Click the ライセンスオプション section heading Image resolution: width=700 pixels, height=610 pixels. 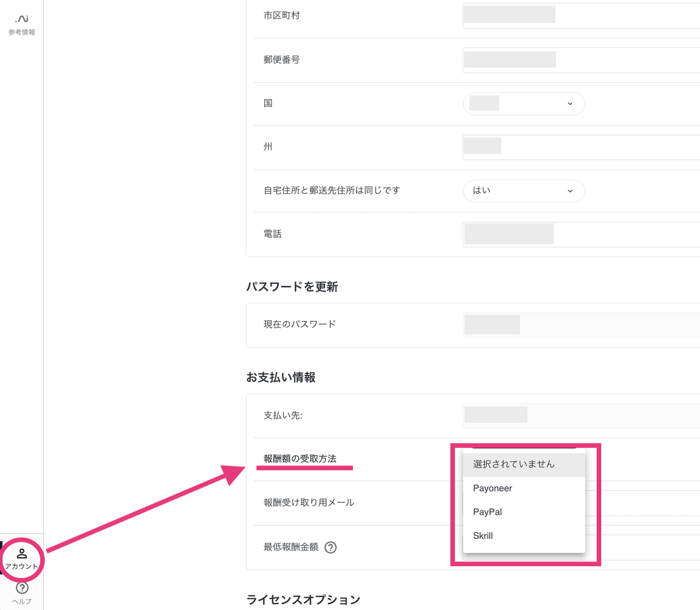point(303,600)
